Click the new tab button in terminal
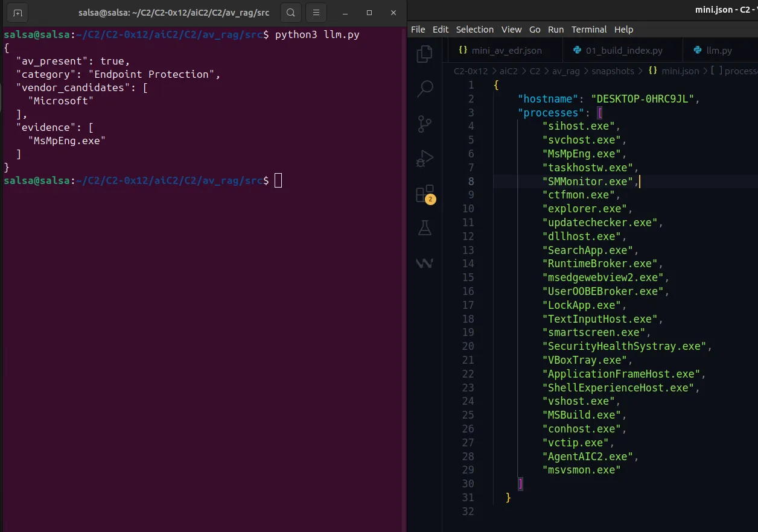Screen dimensions: 758x532 17,13
